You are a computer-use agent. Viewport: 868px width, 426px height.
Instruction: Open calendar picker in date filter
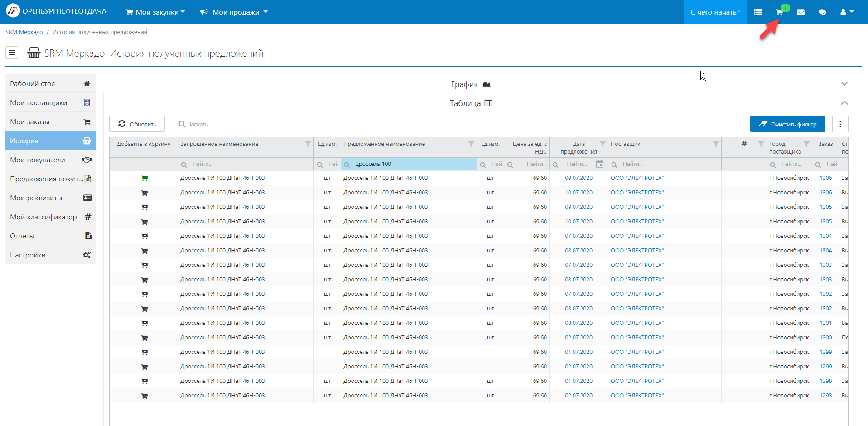pos(599,164)
